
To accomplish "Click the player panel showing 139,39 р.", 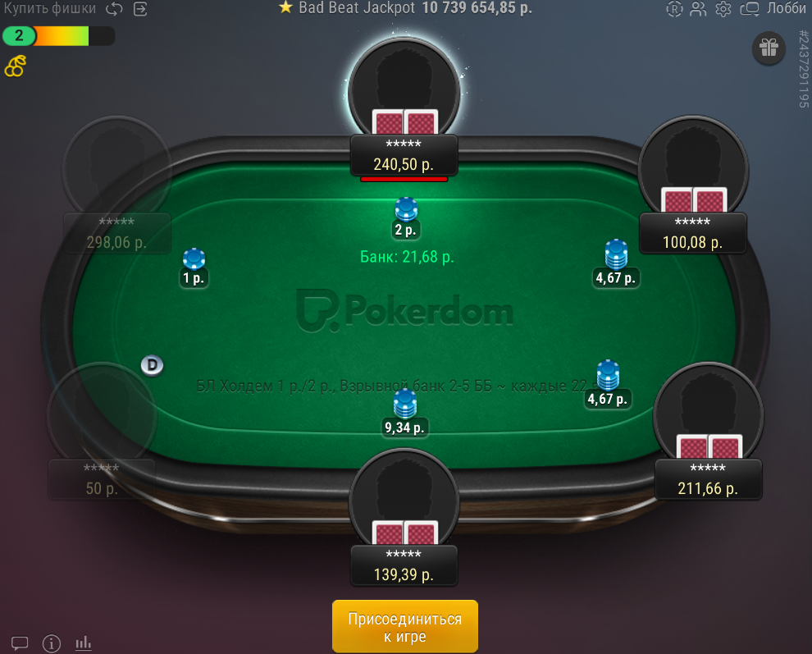I will [404, 565].
